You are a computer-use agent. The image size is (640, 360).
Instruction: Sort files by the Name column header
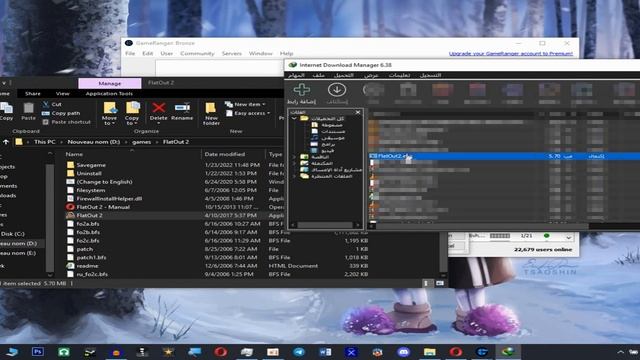click(x=74, y=154)
